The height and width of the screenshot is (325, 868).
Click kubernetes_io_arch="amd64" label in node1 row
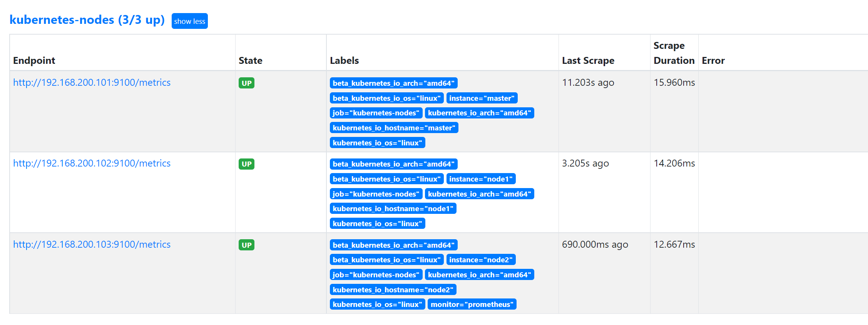tap(479, 194)
